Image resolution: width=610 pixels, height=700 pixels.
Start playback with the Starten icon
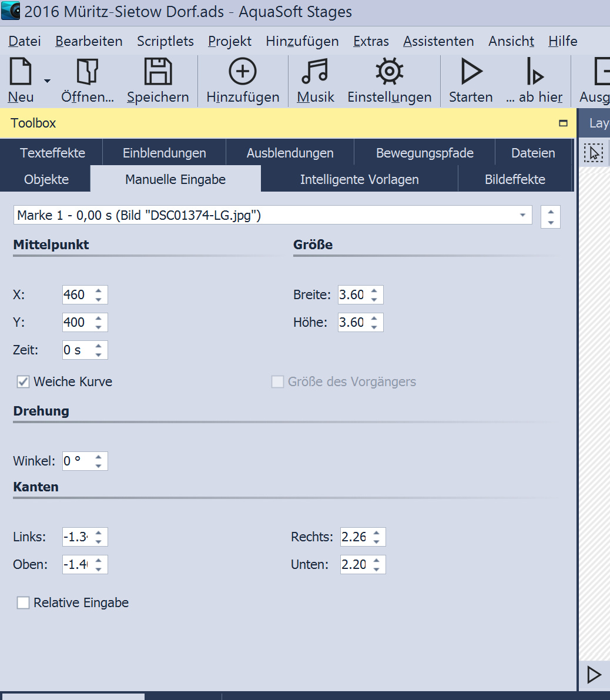coord(471,72)
